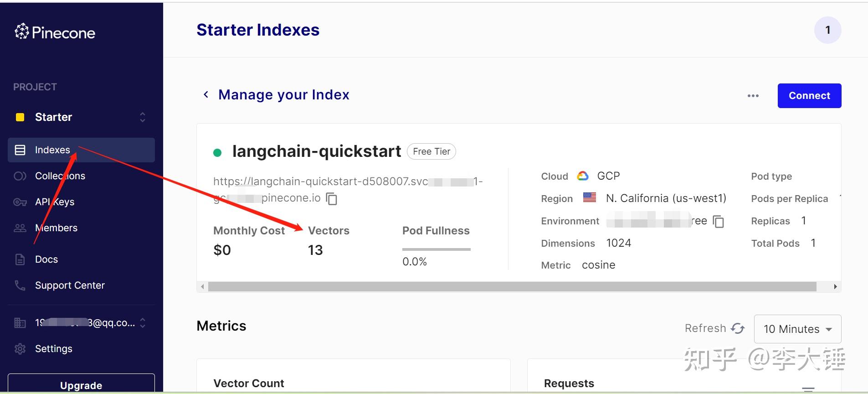Click the Connect button
The image size is (868, 394).
[x=809, y=96]
